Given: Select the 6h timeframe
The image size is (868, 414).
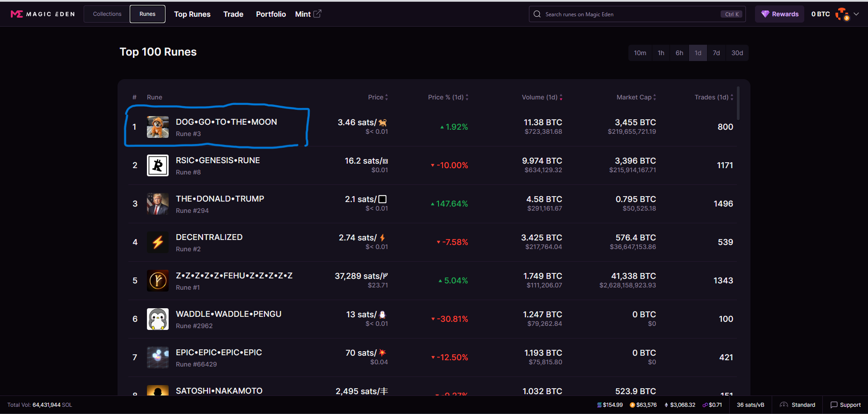Looking at the screenshot, I should pyautogui.click(x=679, y=53).
